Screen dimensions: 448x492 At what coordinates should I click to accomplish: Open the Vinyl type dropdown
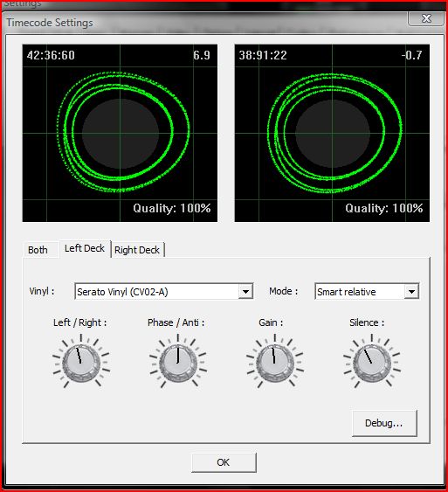coord(245,292)
